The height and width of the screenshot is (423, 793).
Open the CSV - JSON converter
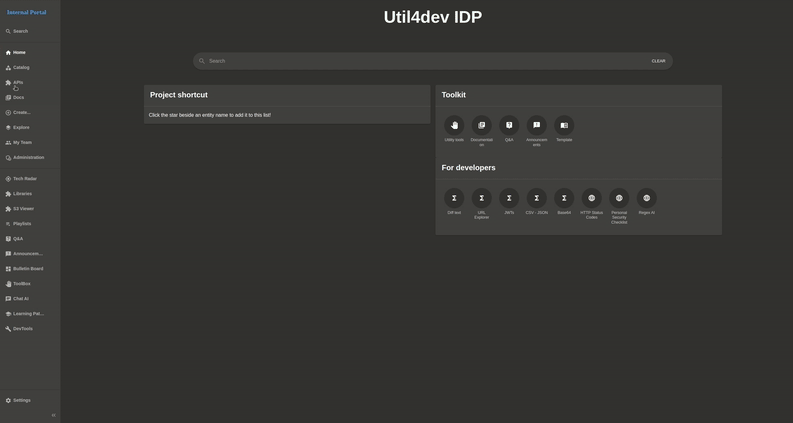pos(537,198)
